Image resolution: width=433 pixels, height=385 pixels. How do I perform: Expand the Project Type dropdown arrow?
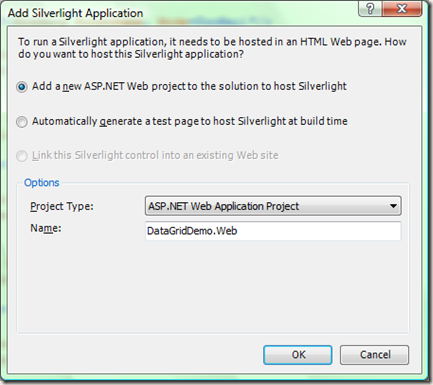point(393,206)
